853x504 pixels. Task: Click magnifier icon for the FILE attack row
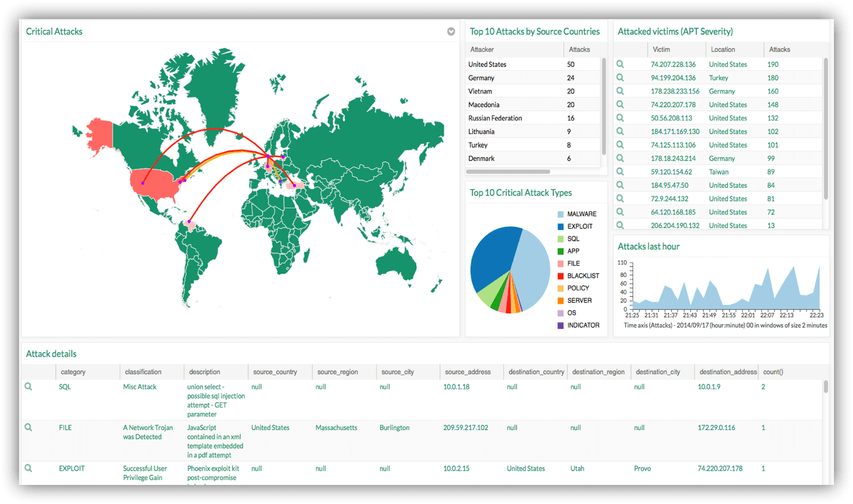point(28,427)
